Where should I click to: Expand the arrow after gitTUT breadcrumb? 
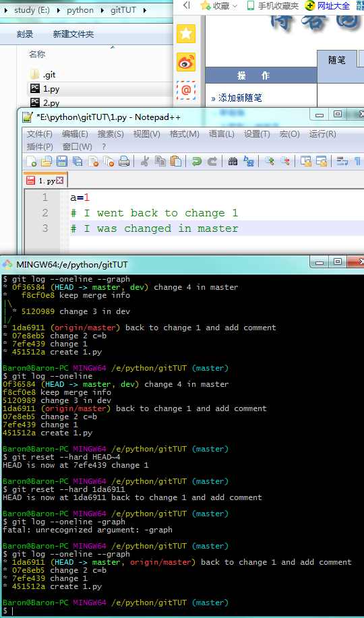coord(145,10)
